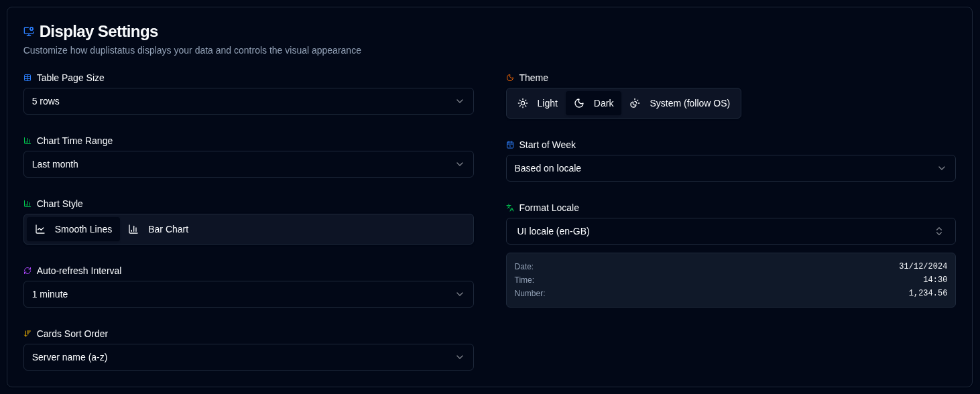
Task: Click the chevron in 5 rows dropdown
Action: (x=460, y=101)
